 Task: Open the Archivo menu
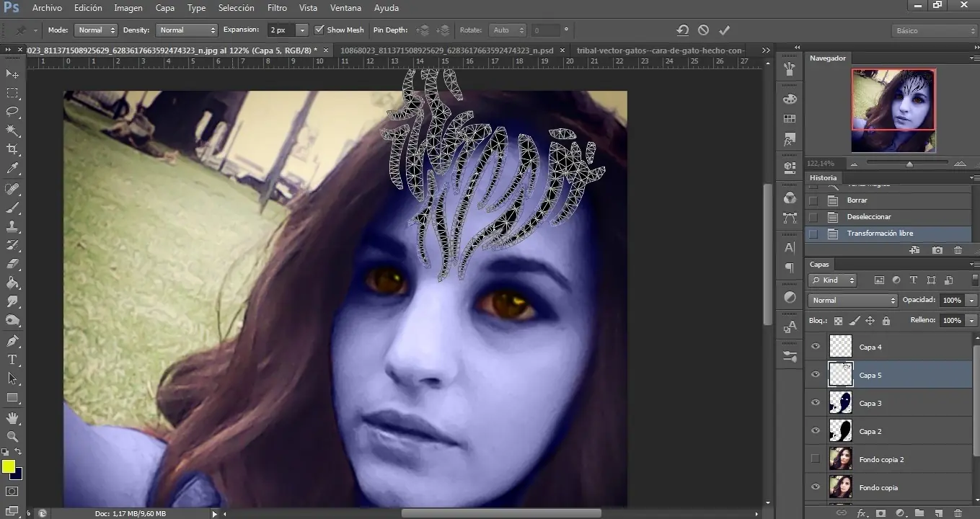(x=47, y=8)
